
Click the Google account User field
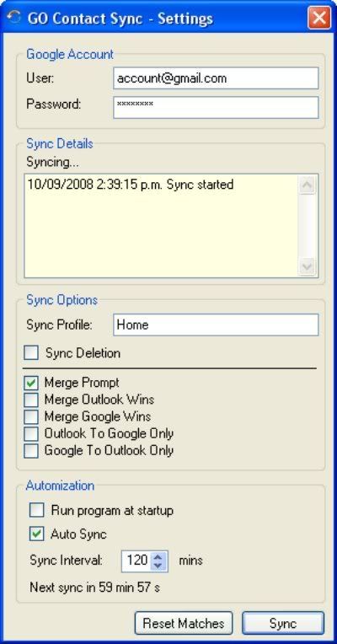[x=216, y=78]
